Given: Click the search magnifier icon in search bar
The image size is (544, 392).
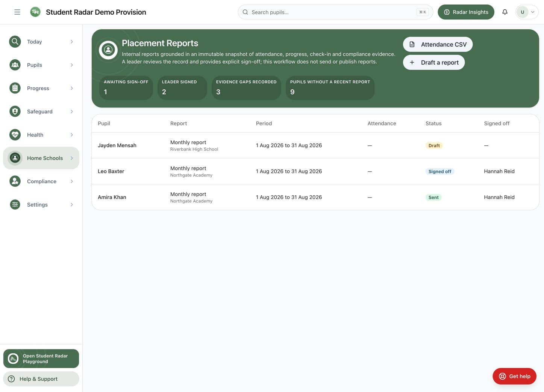Looking at the screenshot, I should [x=245, y=12].
